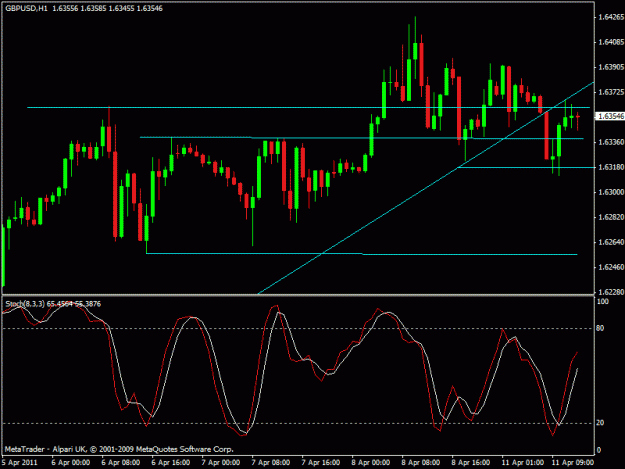This screenshot has height=469, width=625.
Task: Click the 1.63905 price axis label
Action: tap(611, 67)
